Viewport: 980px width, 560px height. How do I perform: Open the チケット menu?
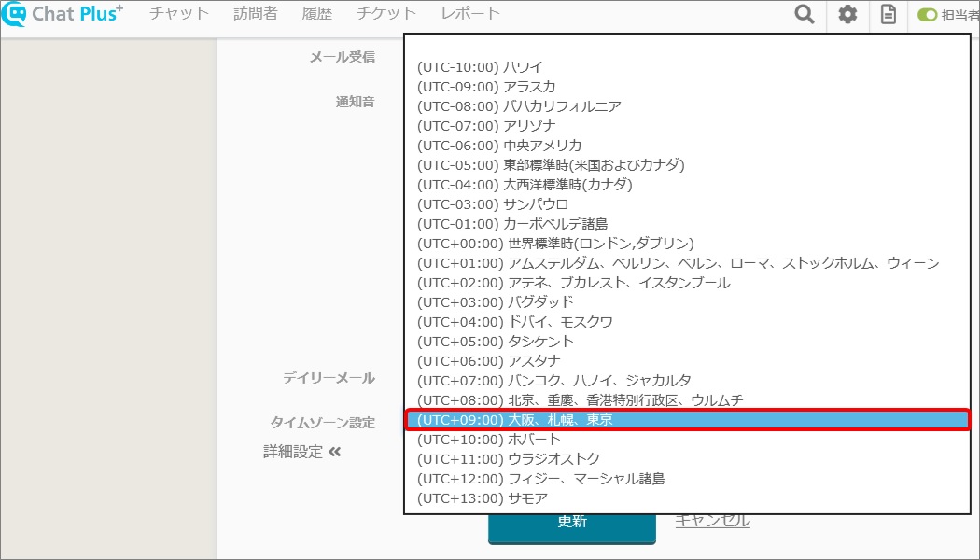tap(386, 13)
